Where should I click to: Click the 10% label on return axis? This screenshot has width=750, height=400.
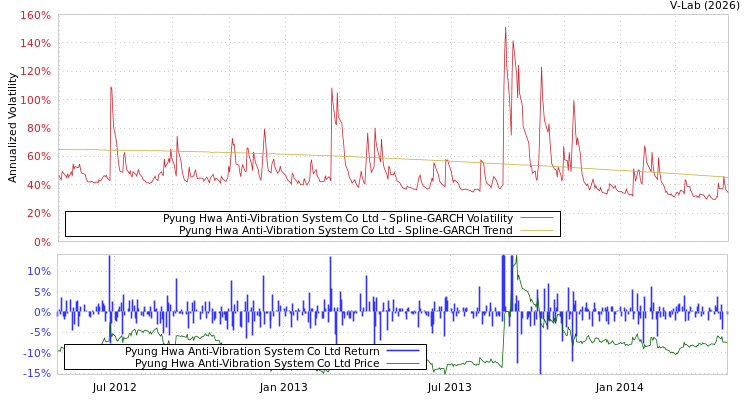[38, 271]
